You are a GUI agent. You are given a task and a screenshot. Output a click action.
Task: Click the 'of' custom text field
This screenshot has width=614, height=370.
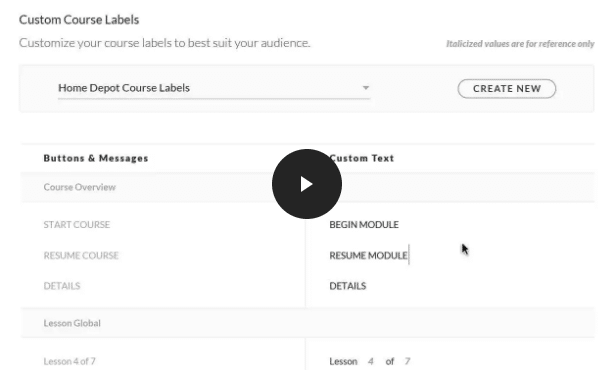(x=389, y=361)
